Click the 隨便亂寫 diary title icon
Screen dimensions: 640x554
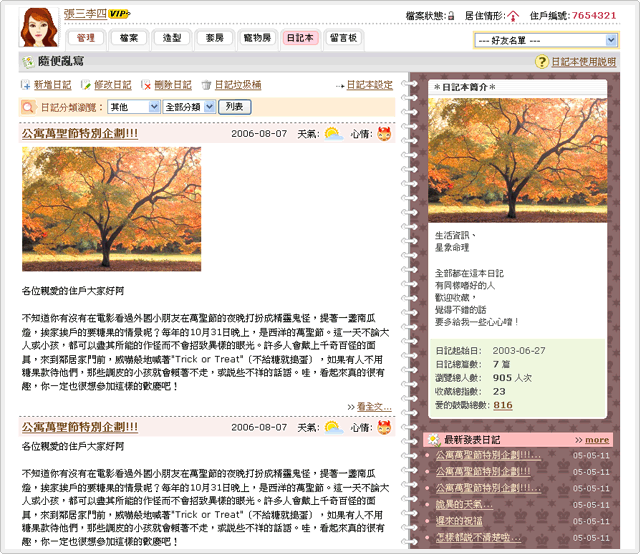(x=28, y=62)
